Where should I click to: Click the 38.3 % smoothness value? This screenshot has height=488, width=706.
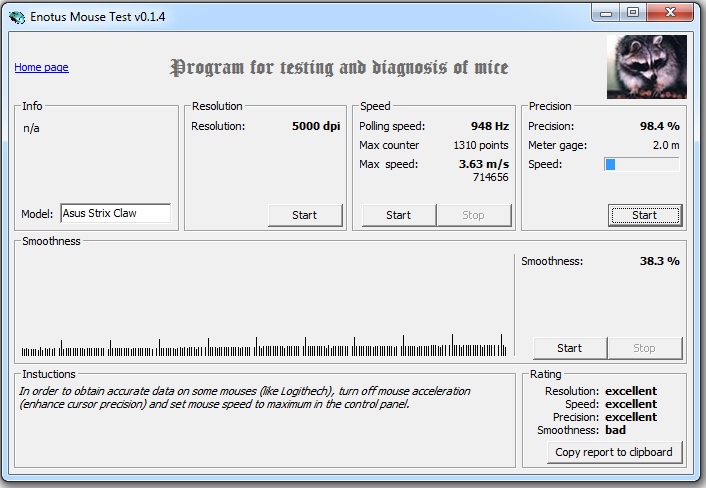click(660, 261)
